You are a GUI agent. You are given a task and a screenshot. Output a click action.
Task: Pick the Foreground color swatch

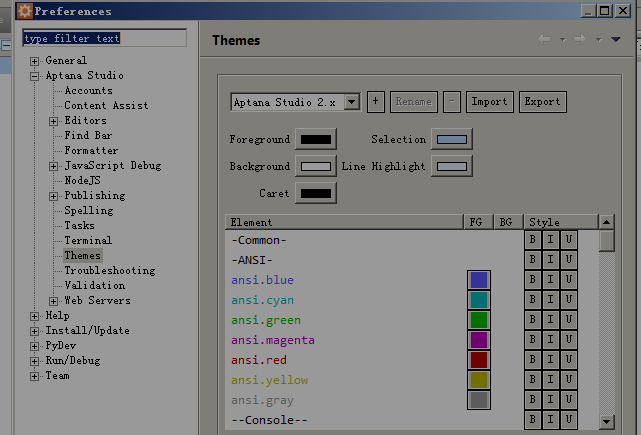(x=316, y=139)
